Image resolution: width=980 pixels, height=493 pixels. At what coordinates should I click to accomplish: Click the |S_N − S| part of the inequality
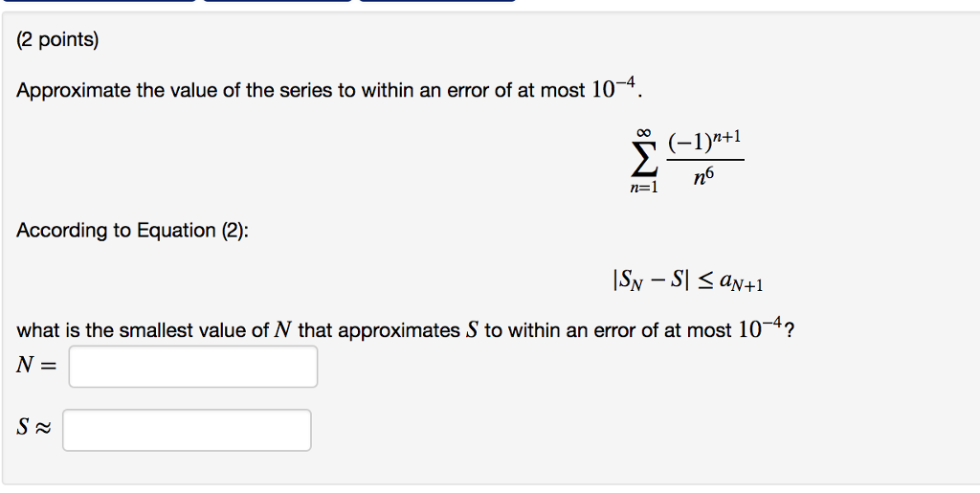coord(651,280)
